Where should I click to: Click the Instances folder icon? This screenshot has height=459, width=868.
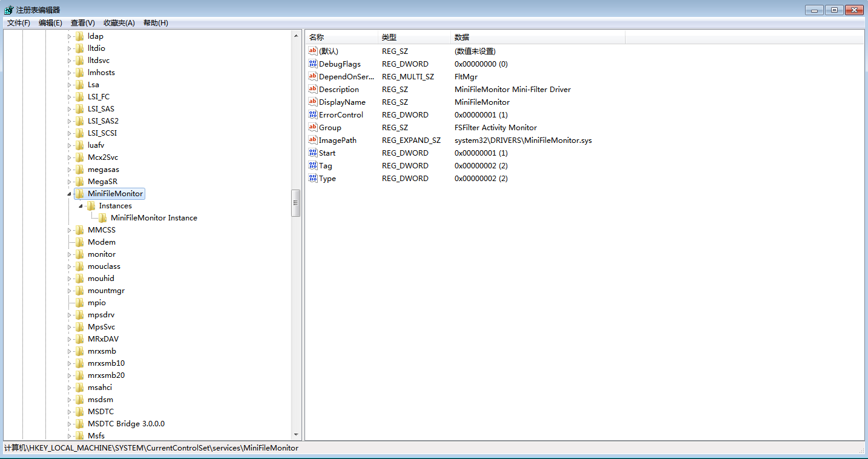(91, 206)
